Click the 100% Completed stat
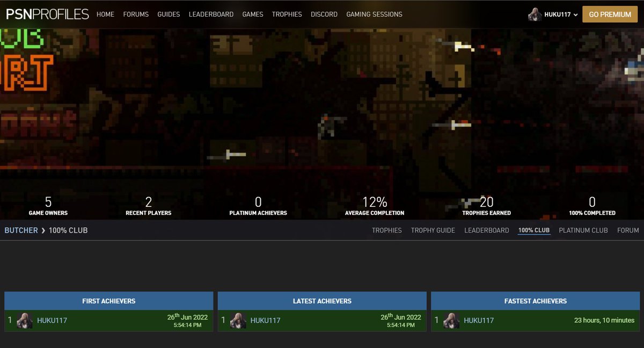The height and width of the screenshot is (348, 644). click(x=592, y=206)
